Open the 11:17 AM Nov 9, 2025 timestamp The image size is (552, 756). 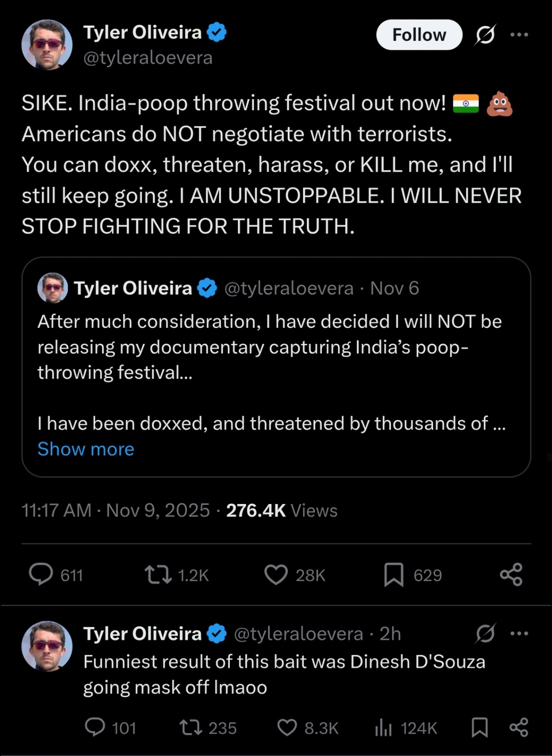(115, 510)
